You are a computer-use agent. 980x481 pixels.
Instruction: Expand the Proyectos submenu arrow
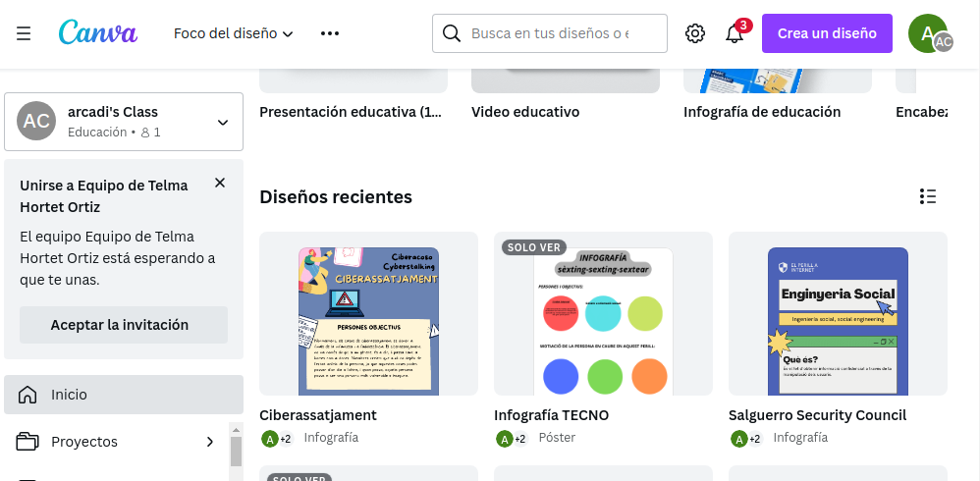tap(209, 442)
